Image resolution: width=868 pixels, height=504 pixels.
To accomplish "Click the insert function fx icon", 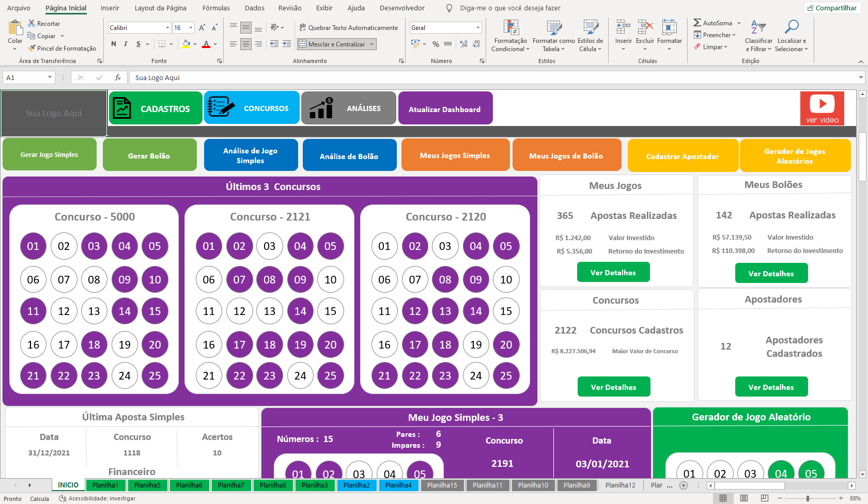I will 118,77.
